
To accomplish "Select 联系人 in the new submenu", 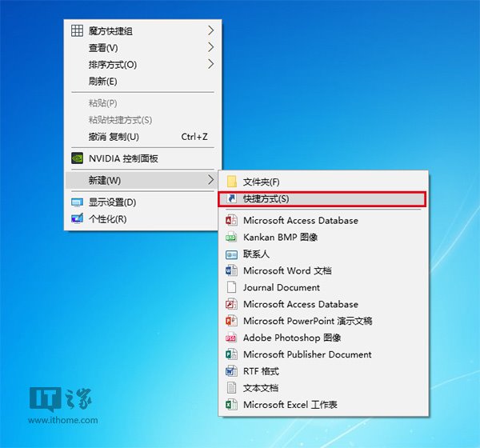I will 323,254.
